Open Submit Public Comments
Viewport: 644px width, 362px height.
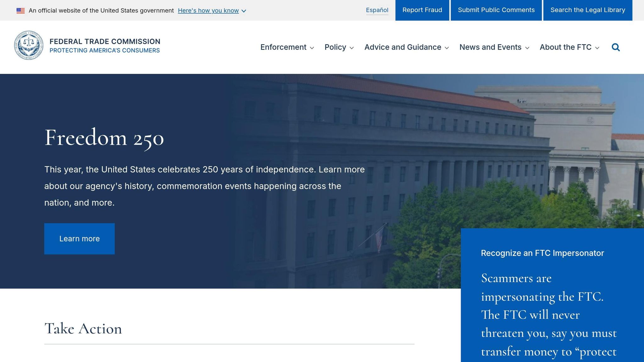[496, 10]
